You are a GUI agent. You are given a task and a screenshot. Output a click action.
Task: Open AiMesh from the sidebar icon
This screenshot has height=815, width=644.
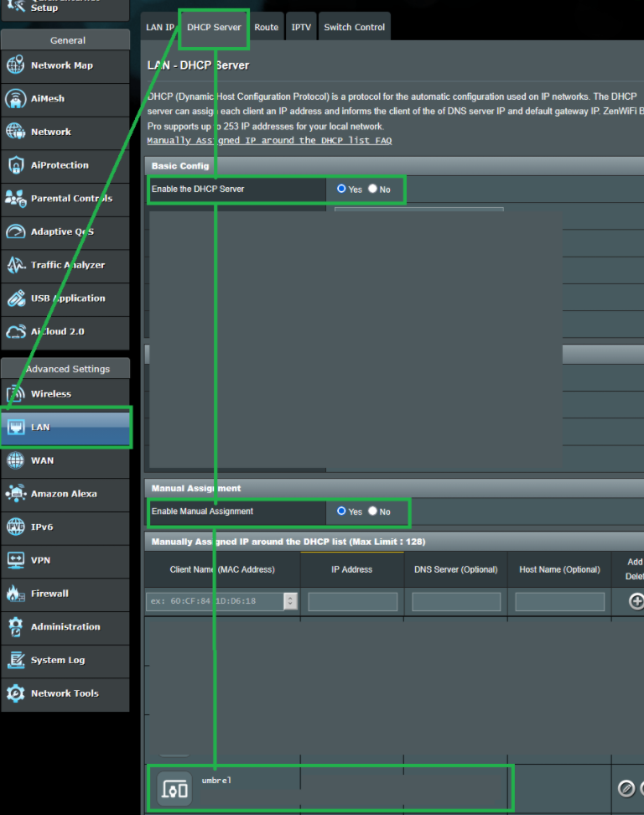(x=16, y=98)
